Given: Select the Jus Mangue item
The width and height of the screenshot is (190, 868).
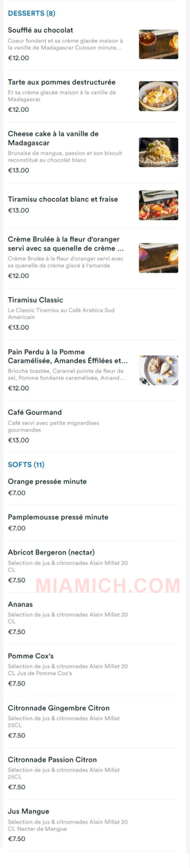Looking at the screenshot, I should click(93, 825).
